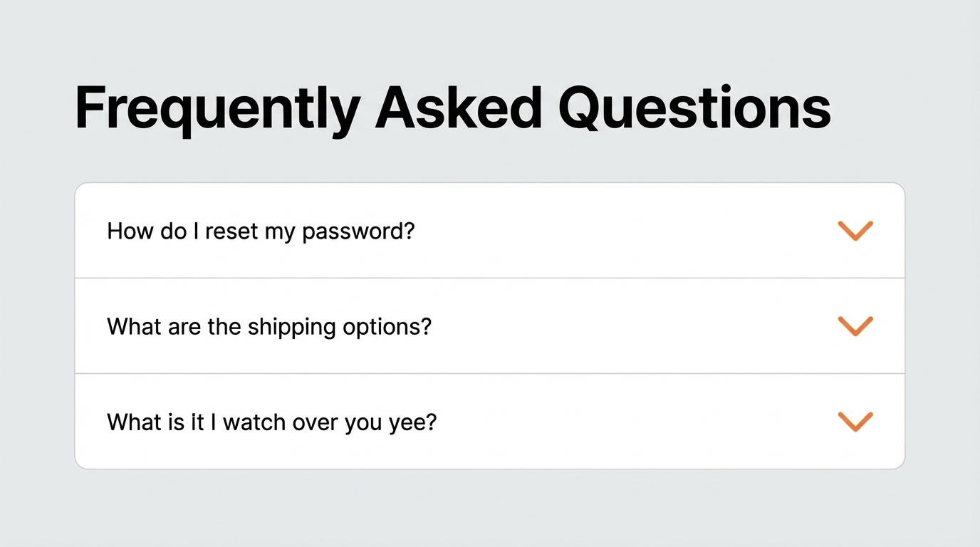
Task: Open 'How do I reset my password?' question
Action: (261, 231)
